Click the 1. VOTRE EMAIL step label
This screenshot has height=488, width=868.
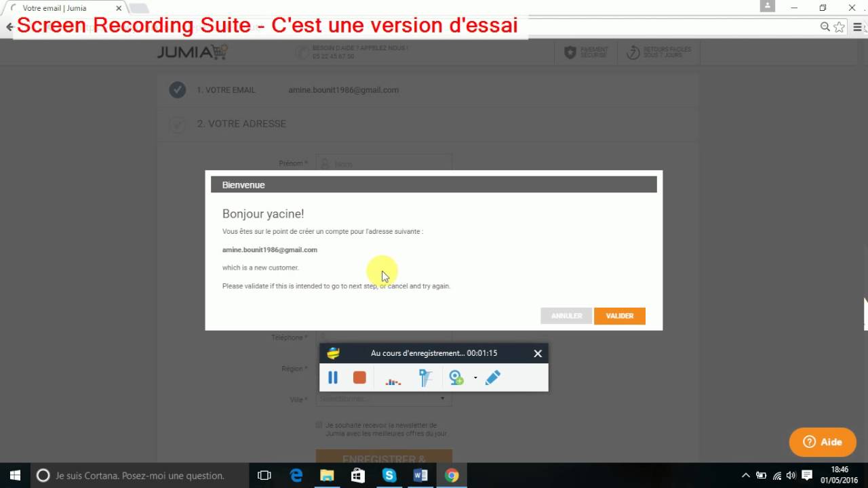226,89
